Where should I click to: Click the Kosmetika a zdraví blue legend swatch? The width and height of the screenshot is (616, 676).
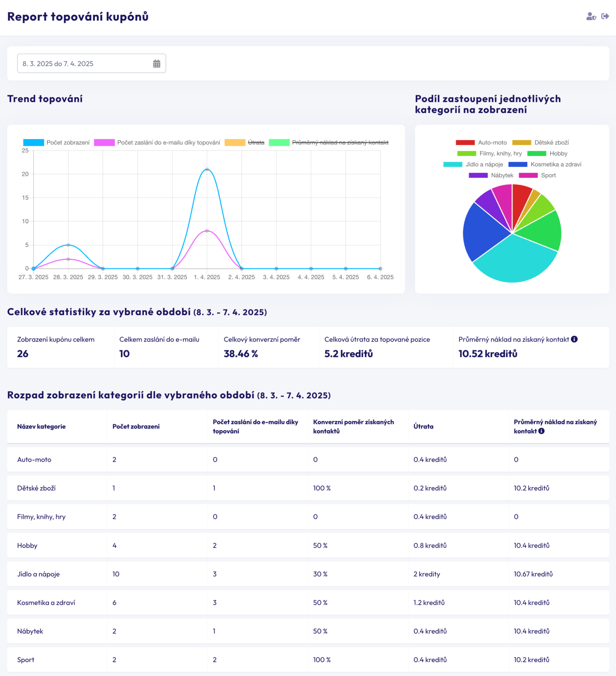517,164
